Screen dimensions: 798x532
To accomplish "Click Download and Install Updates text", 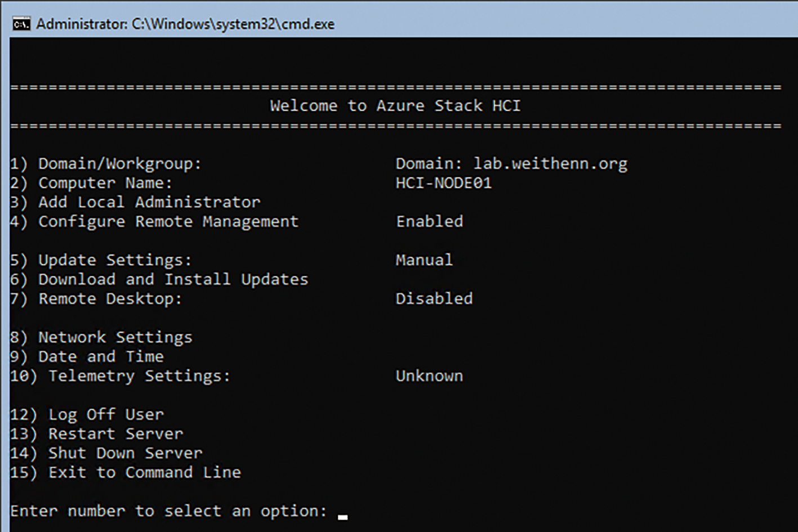I will pyautogui.click(x=159, y=279).
